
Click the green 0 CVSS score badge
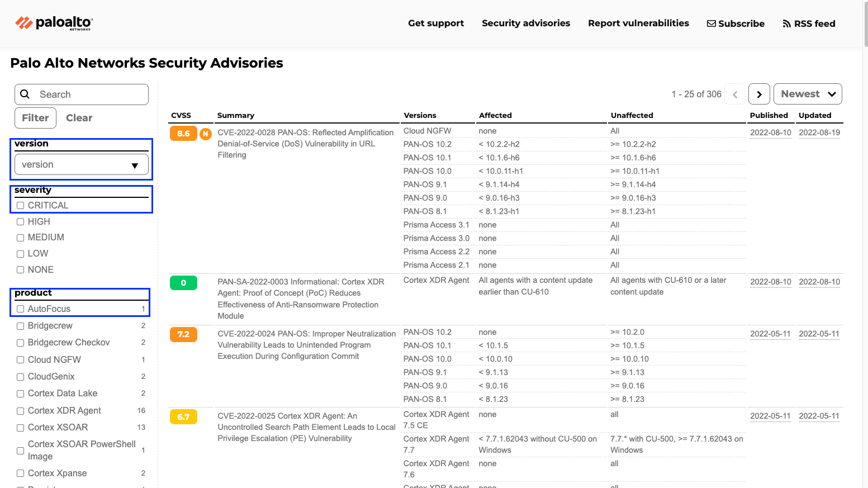(183, 283)
